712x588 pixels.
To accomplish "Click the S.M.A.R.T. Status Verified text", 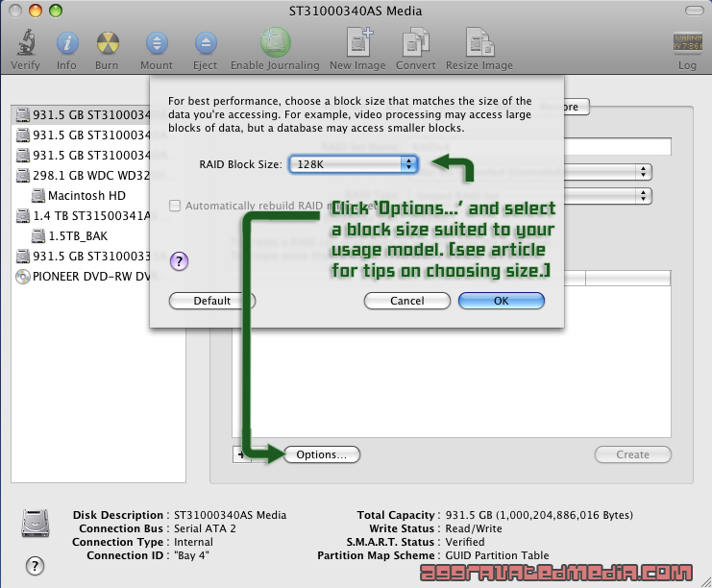I will [x=464, y=542].
